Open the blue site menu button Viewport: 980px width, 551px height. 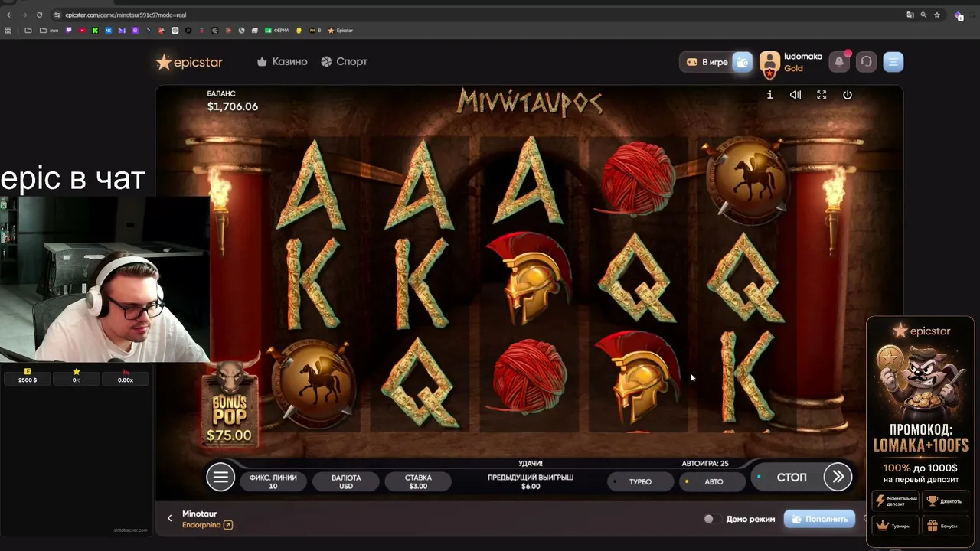893,62
